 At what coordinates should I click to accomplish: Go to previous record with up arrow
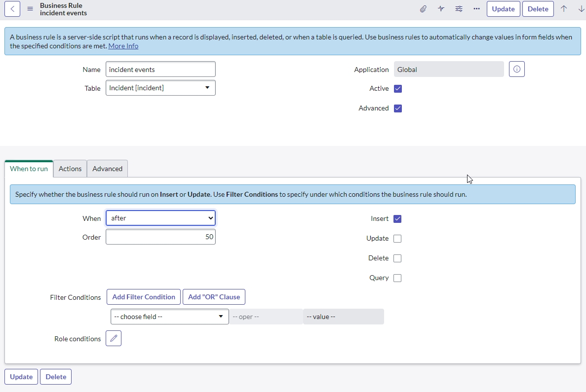pyautogui.click(x=564, y=9)
